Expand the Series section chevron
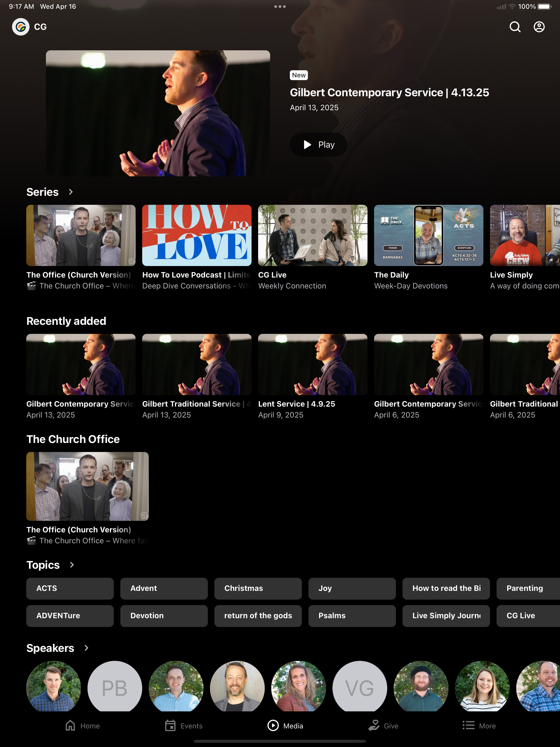 (71, 192)
